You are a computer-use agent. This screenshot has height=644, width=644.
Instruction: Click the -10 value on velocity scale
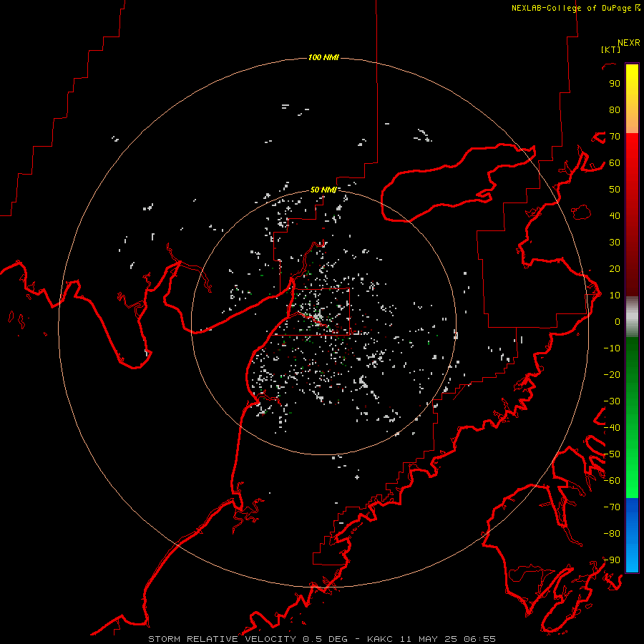612,348
